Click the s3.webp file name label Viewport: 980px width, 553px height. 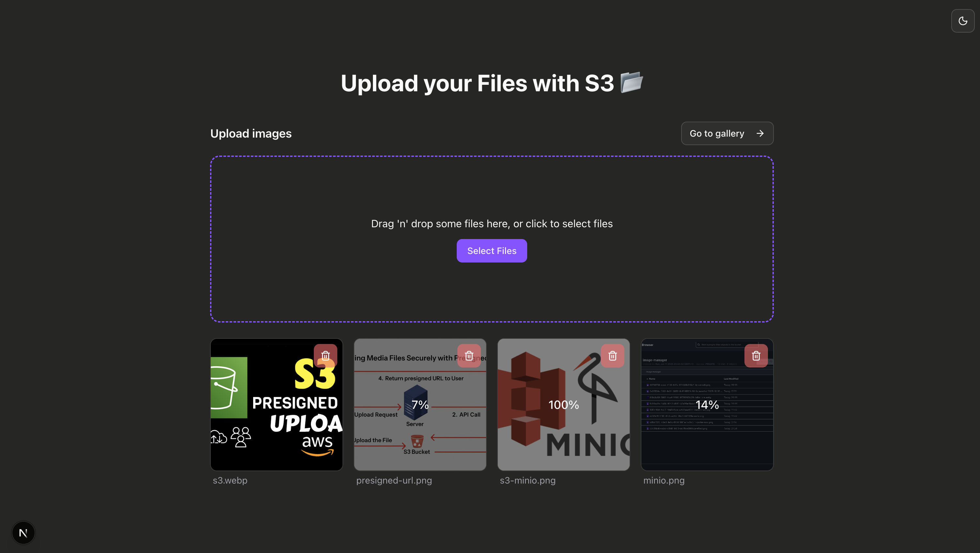point(230,480)
